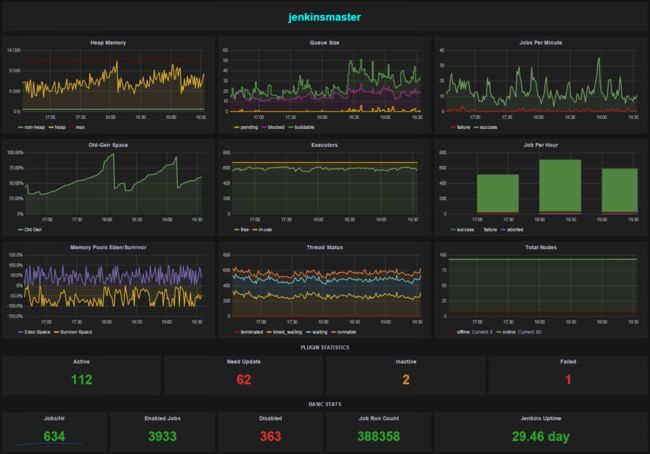The width and height of the screenshot is (650, 454).
Task: Open the Enabled Jobs stat panel title
Action: click(x=162, y=419)
